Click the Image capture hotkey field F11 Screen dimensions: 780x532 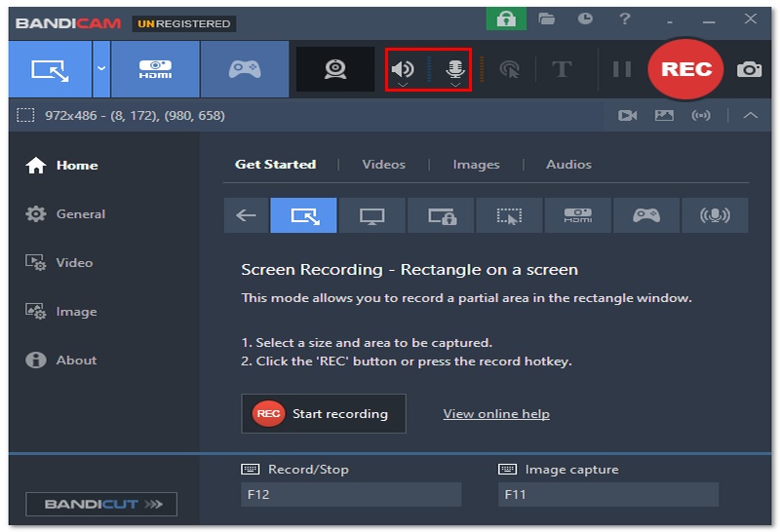(608, 495)
